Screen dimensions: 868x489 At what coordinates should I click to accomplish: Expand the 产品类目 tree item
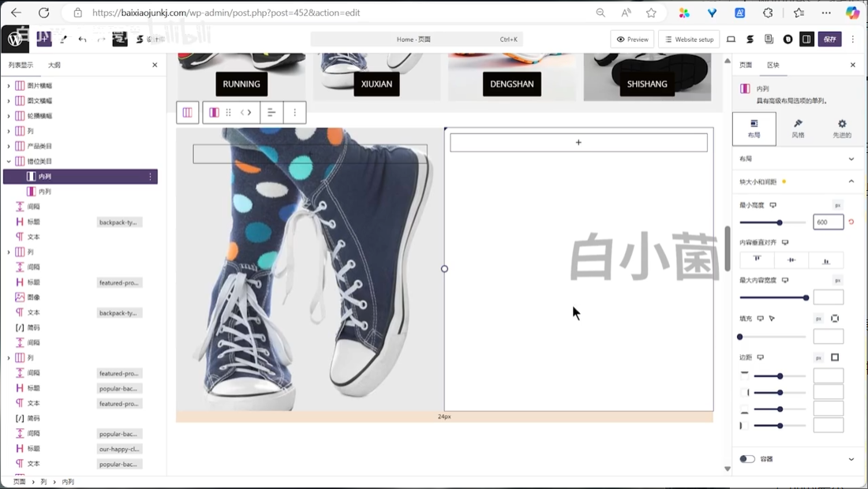pos(9,146)
